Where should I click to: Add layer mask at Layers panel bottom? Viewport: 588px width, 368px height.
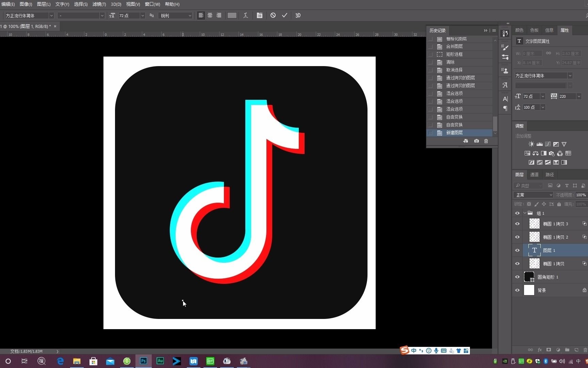pos(549,350)
